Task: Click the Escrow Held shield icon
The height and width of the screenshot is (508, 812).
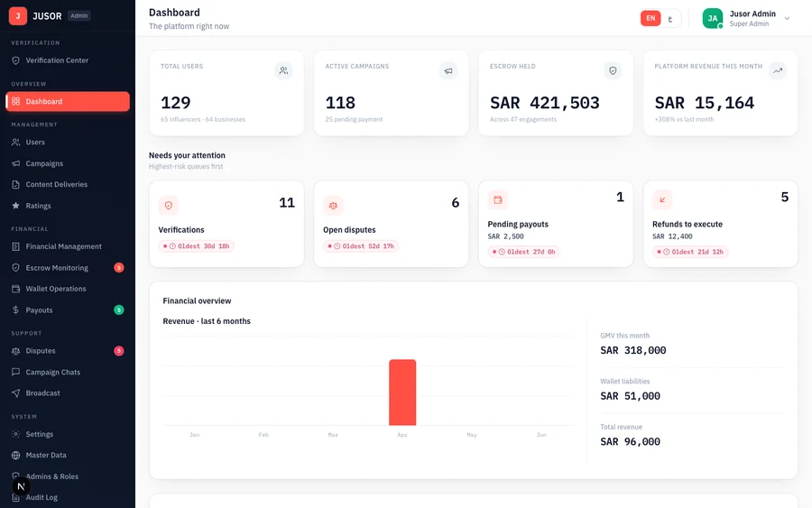Action: [613, 70]
